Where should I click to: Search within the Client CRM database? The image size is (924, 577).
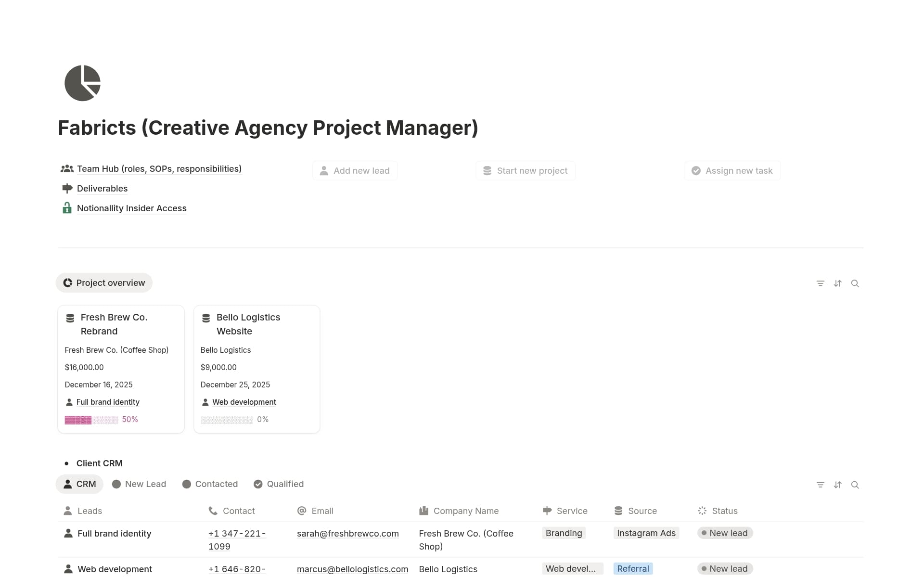(x=855, y=485)
